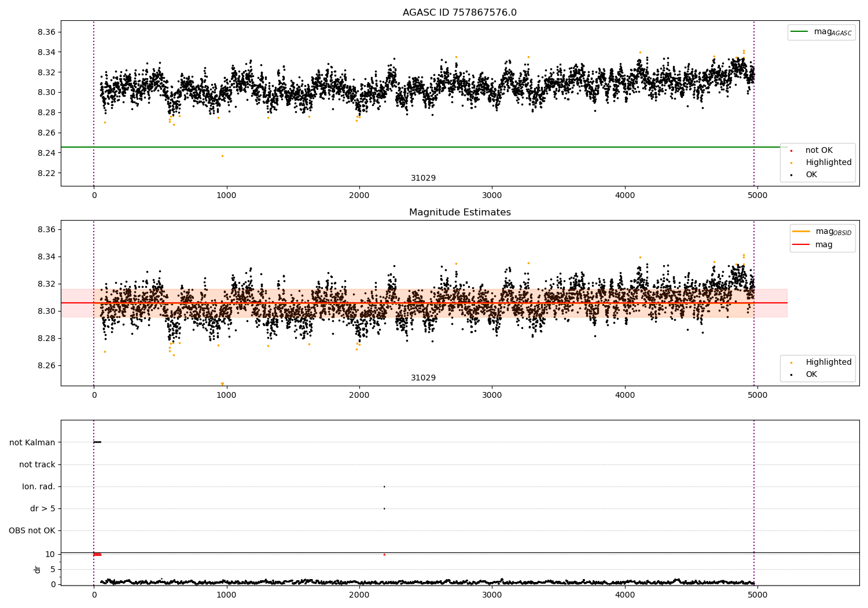This screenshot has width=868, height=608.
Task: Click the red 'not OK' legend marker
Action: [x=791, y=151]
